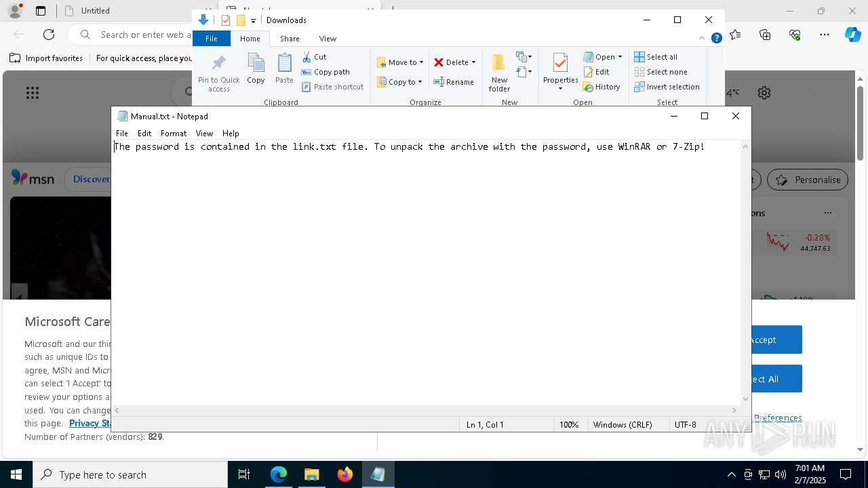Open the File tab in Explorer
Image resolution: width=868 pixels, height=488 pixels.
coord(212,39)
